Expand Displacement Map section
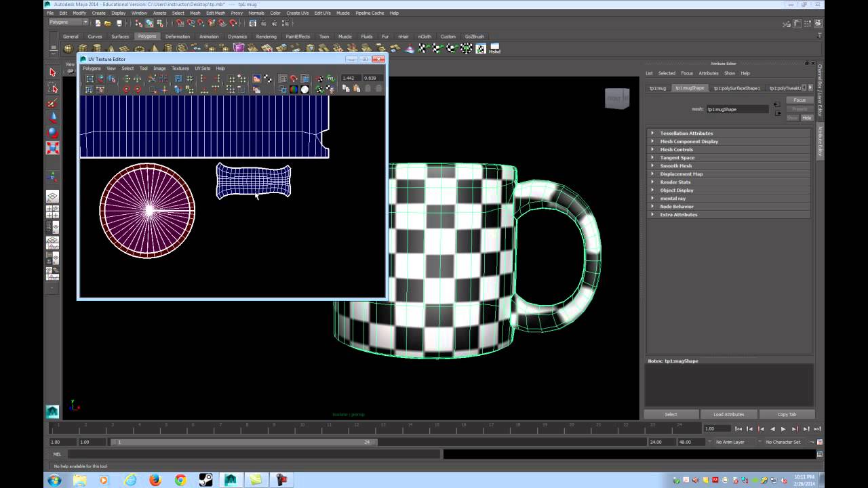The image size is (868, 488). coord(729,174)
